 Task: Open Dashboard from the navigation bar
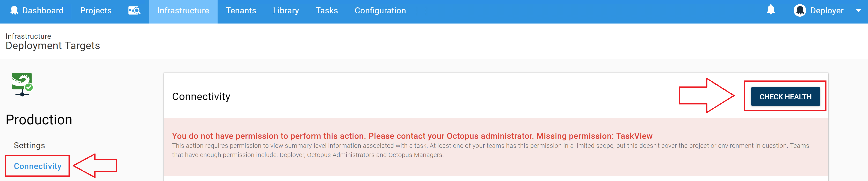(42, 10)
